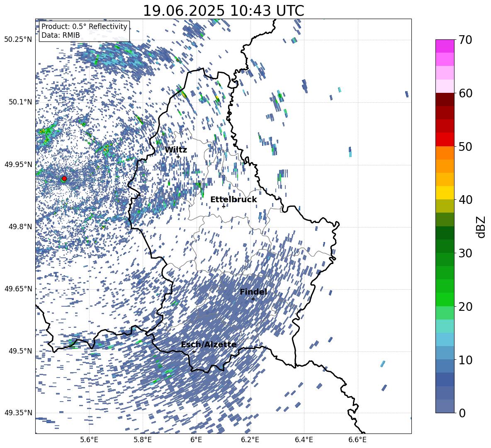Click the 6.6°E longitude label

357,440
